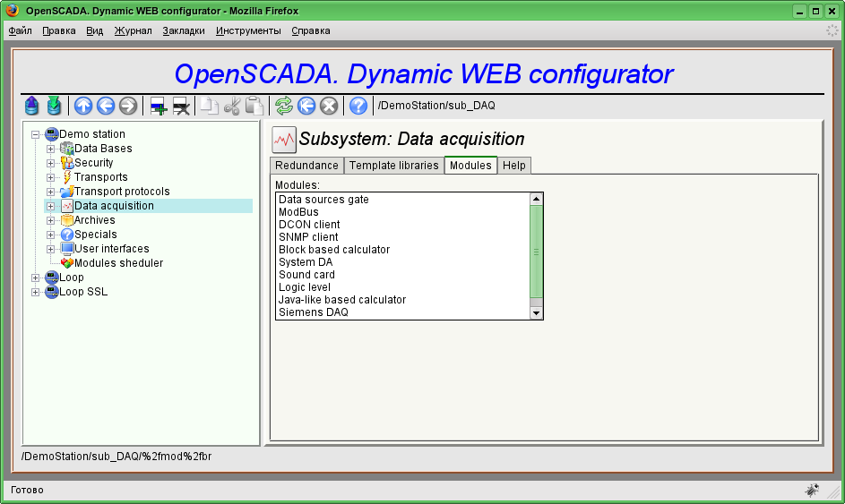Viewport: 845px width, 504px height.
Task: Click the Archives folder icon in tree
Action: point(67,220)
